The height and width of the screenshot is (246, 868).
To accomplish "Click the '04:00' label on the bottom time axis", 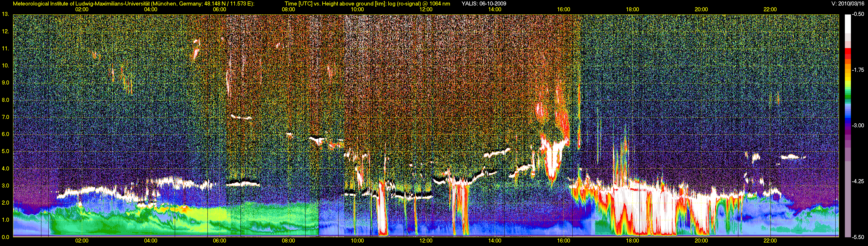I will coord(151,241).
